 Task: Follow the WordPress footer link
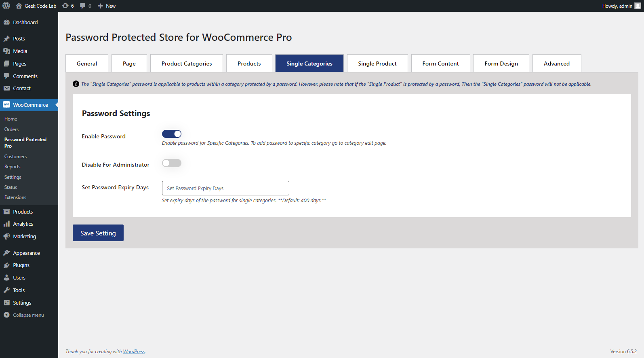[134, 352]
